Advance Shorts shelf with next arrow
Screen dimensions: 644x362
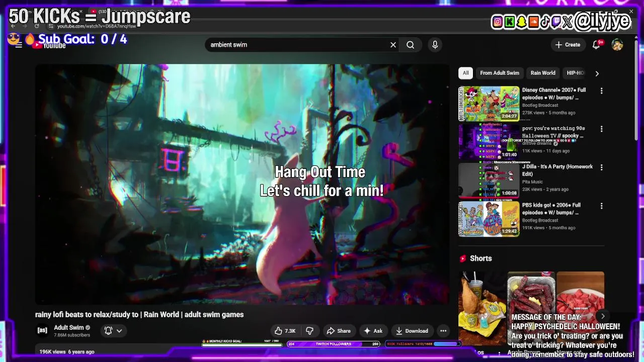click(x=603, y=316)
